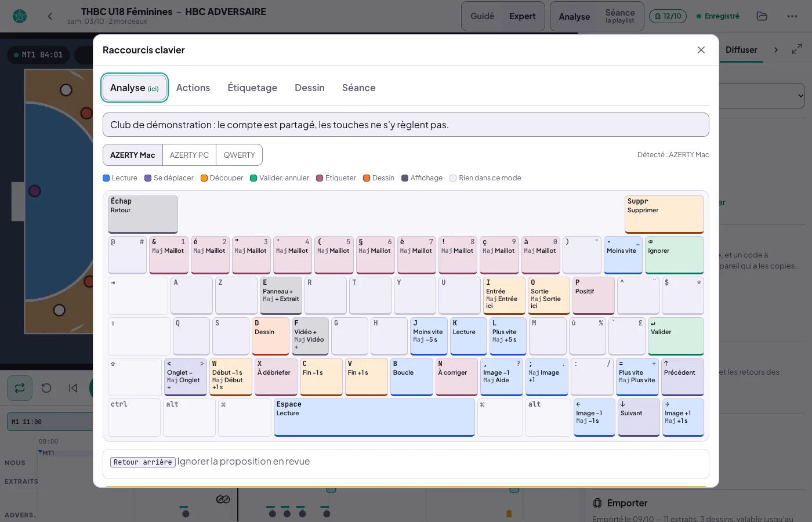Viewport: 812px width, 522px height.
Task: Click the Suppr Supprimer key
Action: tap(664, 215)
